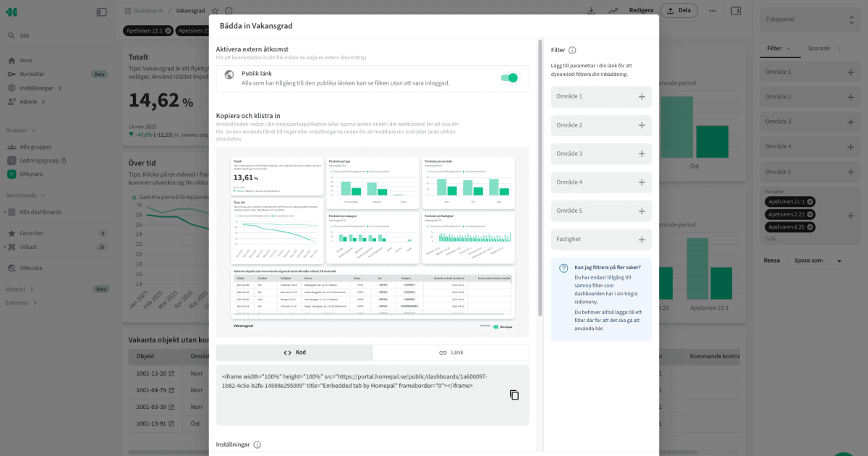Copy the embed code using the copy icon

point(514,394)
